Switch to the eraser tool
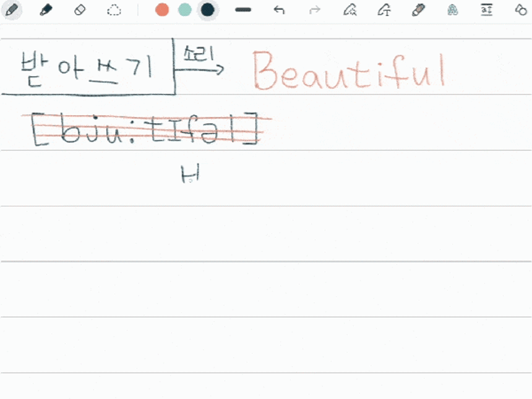Image resolution: width=532 pixels, height=399 pixels. click(x=80, y=10)
